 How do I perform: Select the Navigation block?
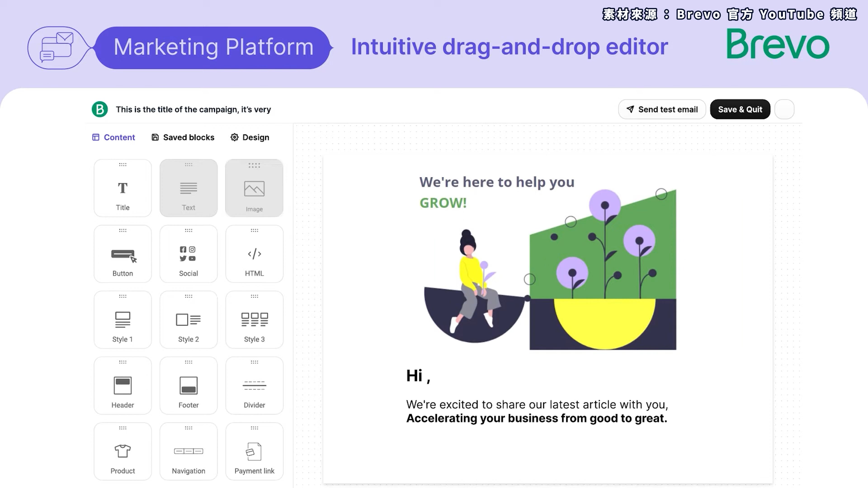pos(188,451)
